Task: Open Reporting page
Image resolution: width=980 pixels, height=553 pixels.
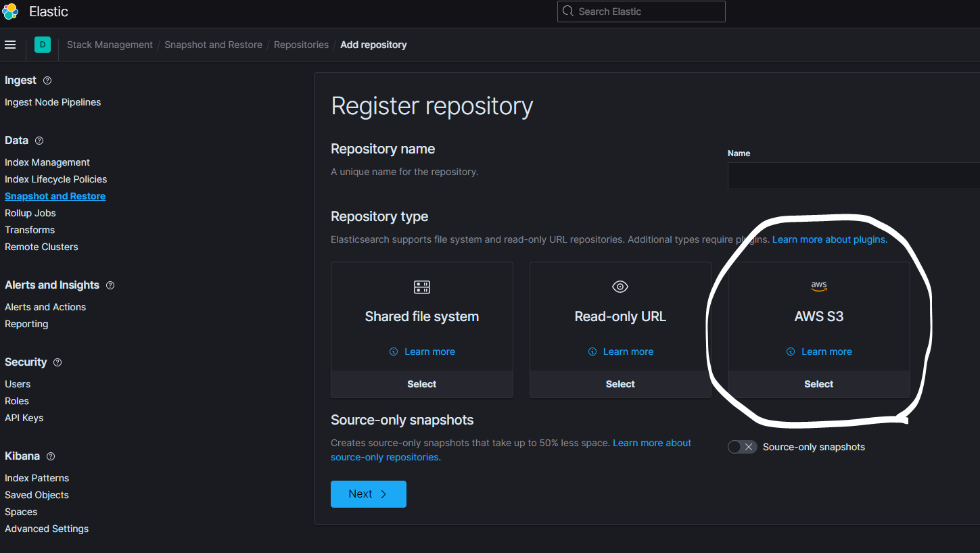Action: click(26, 324)
